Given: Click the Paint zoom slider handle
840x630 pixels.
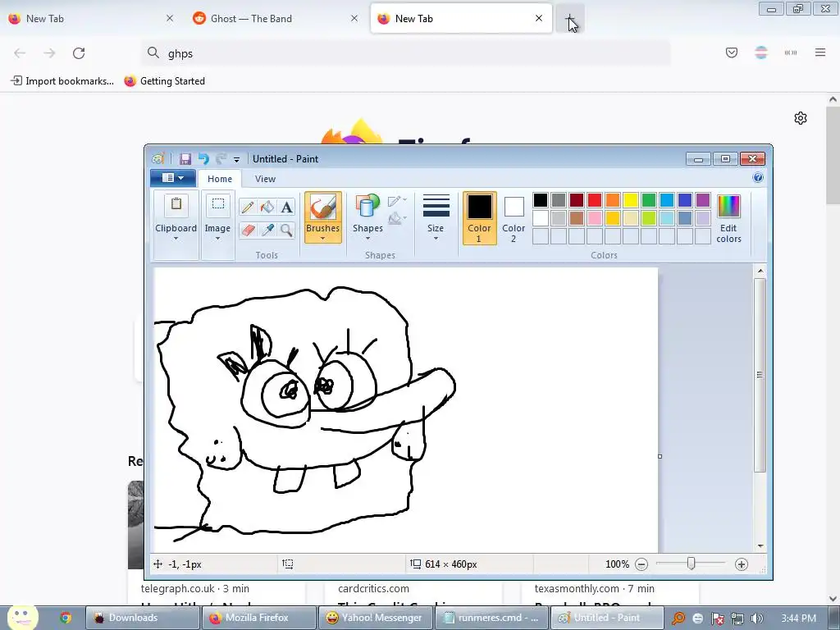Looking at the screenshot, I should pyautogui.click(x=691, y=564).
